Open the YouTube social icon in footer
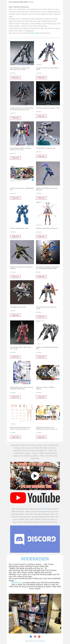The image size is (70, 644). click(39, 637)
